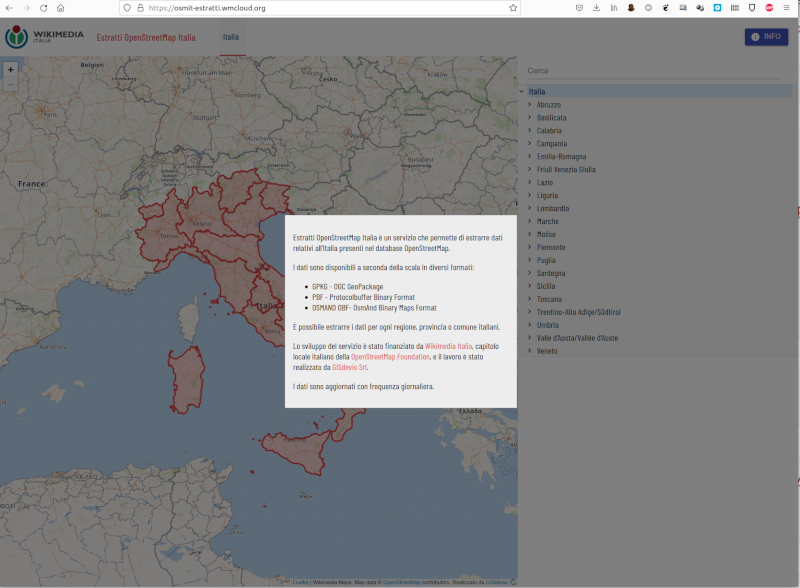Click the Sardegna shape on the map
Screen dimensions: 800x588
pyautogui.click(x=187, y=379)
